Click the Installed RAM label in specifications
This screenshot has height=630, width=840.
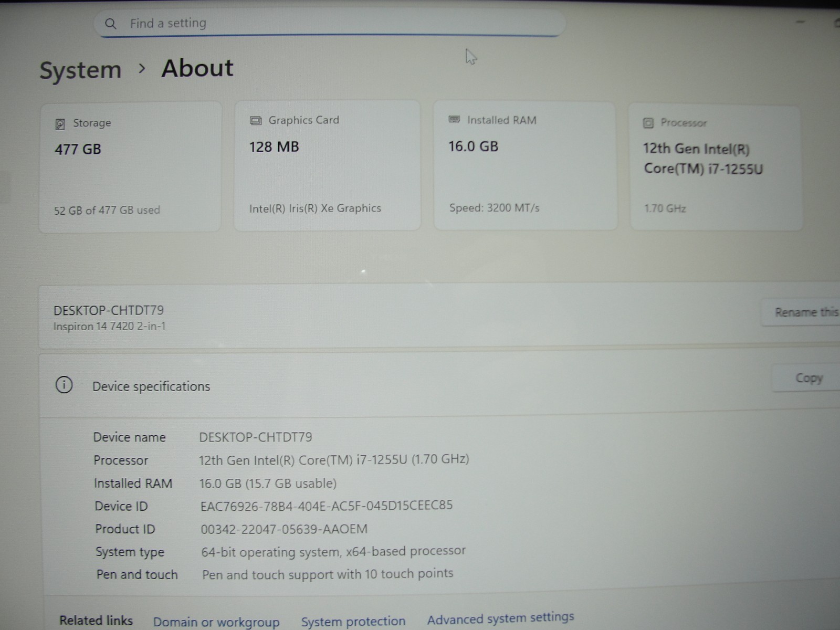133,483
